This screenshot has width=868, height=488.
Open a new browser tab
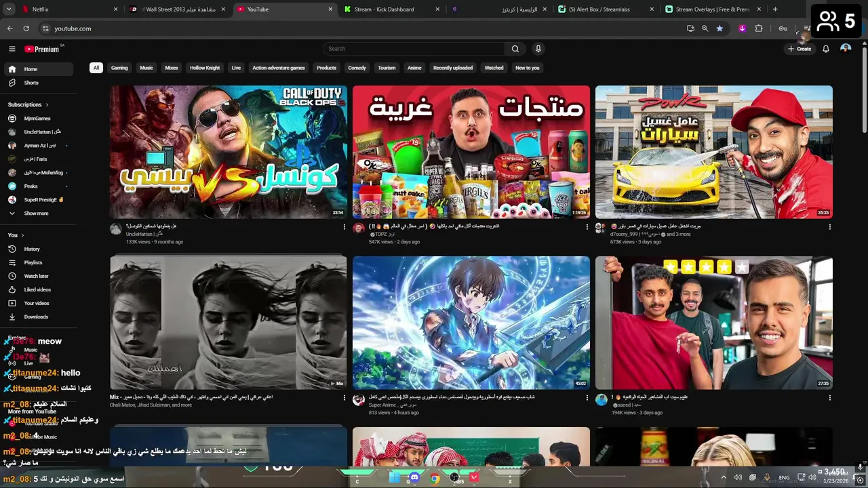tap(775, 9)
